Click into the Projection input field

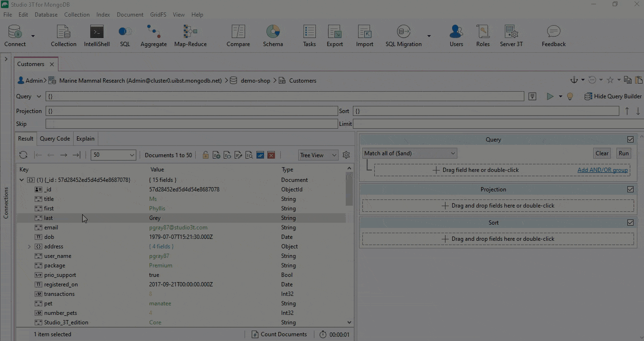click(x=191, y=111)
